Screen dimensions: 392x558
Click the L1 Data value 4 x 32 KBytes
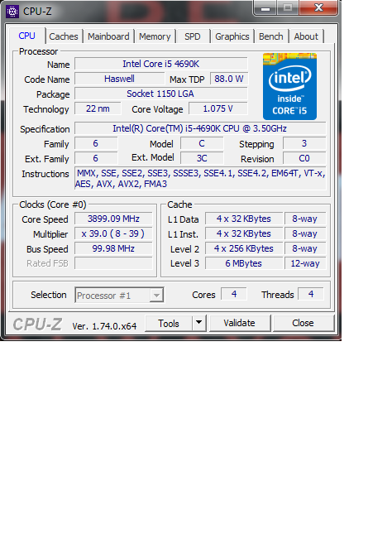coord(244,219)
